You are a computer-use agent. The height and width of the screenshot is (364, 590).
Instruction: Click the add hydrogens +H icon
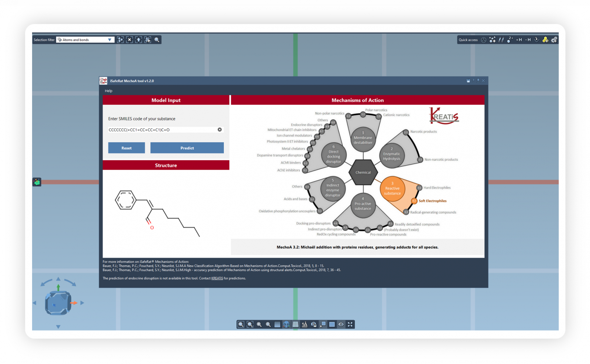point(519,40)
